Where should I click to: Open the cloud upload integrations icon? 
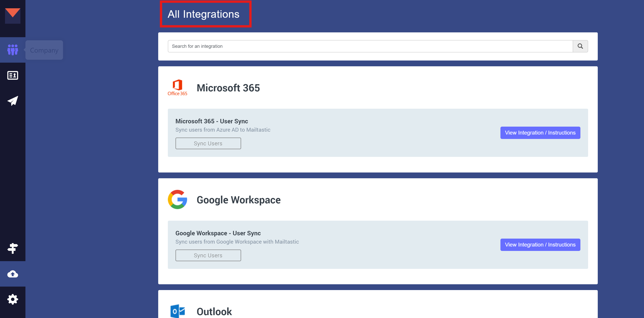tap(13, 274)
